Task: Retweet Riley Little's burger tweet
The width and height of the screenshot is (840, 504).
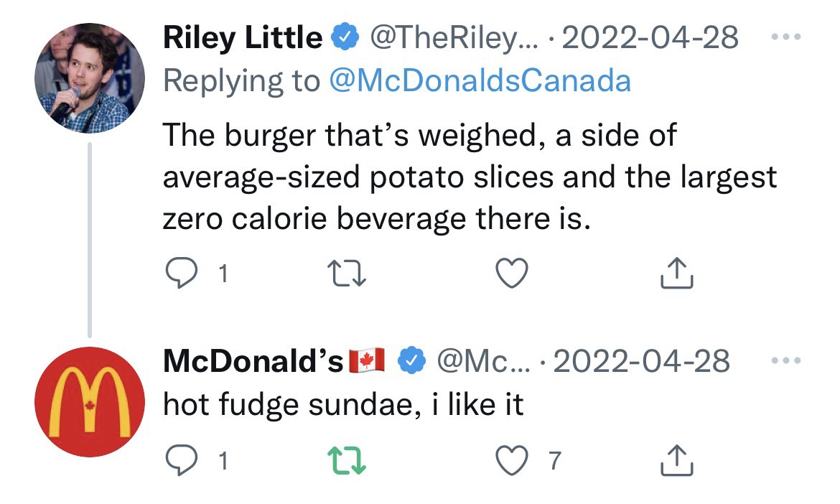Action: (x=347, y=273)
